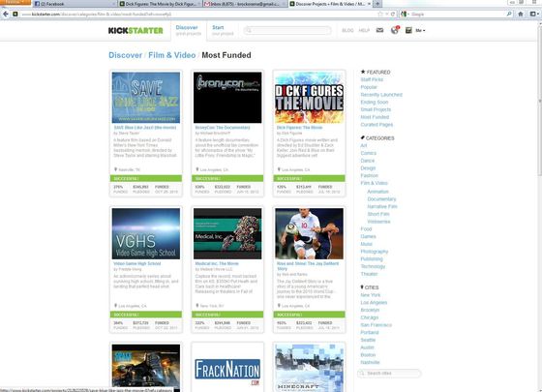Choose the Comics category
Image resolution: width=542 pixels, height=392 pixels.
click(369, 153)
